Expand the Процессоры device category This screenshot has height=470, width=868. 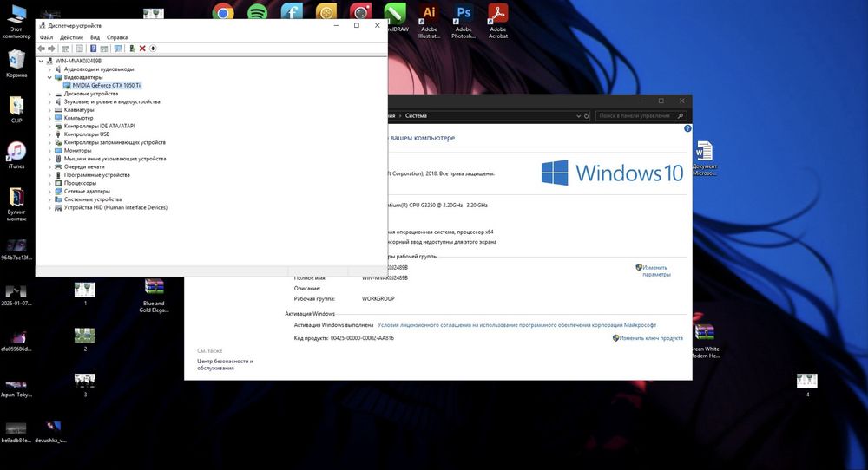click(49, 183)
